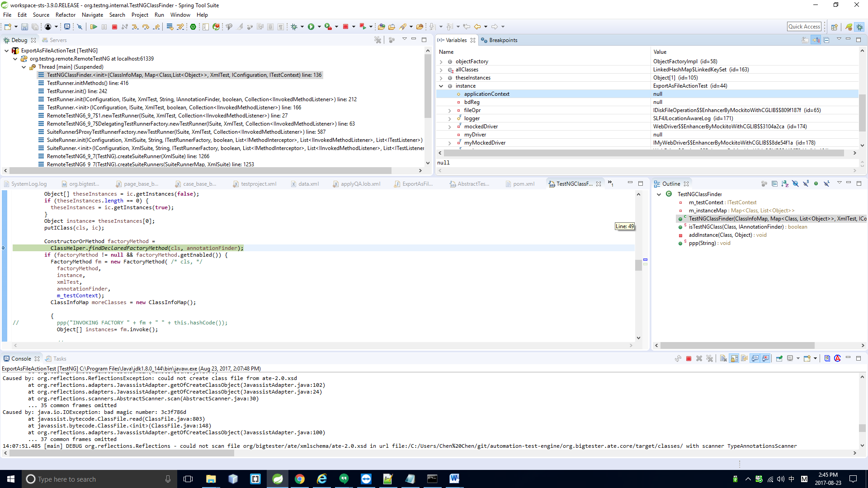This screenshot has height=488, width=868.
Task: Expand the allClasses variable
Action: tap(441, 70)
